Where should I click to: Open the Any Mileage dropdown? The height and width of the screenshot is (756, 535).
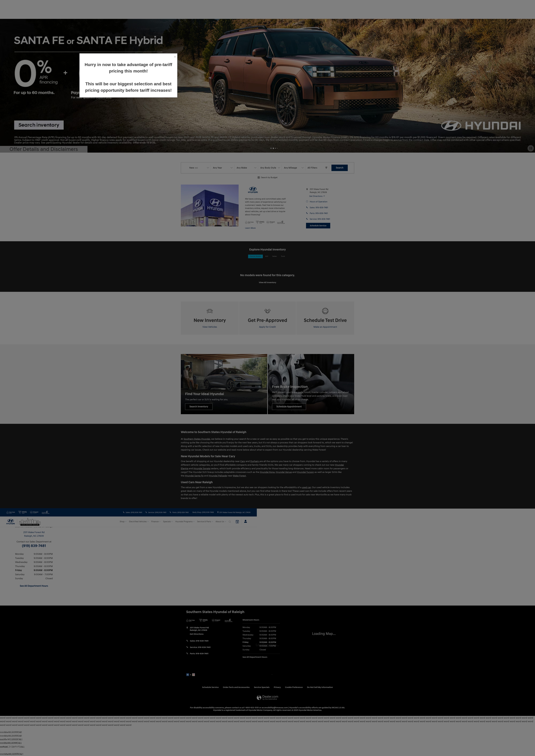pos(294,168)
